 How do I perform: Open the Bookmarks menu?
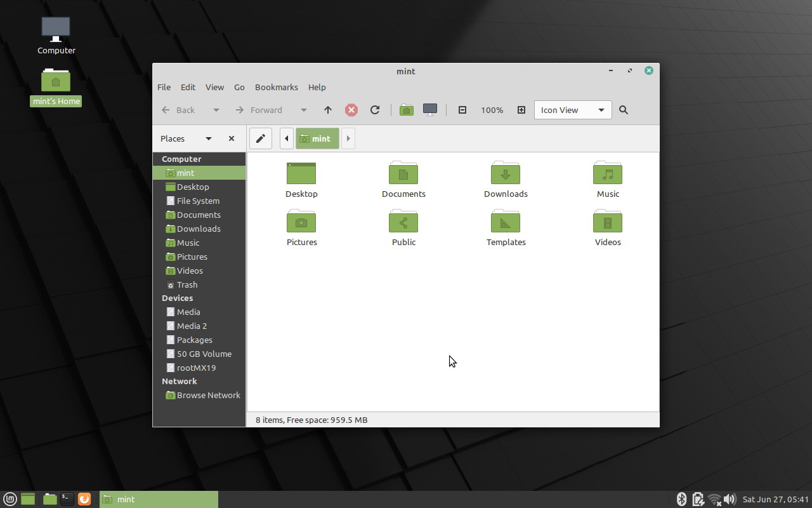[276, 87]
